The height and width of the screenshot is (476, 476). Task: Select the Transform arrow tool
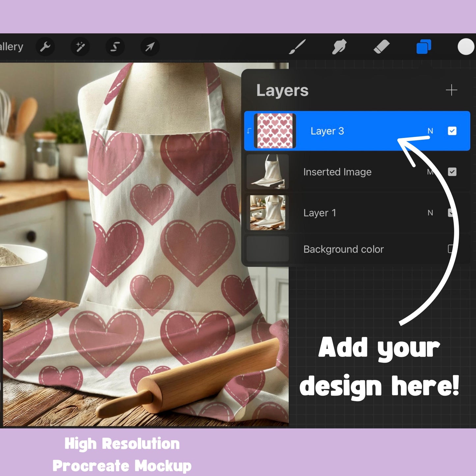pyautogui.click(x=149, y=46)
